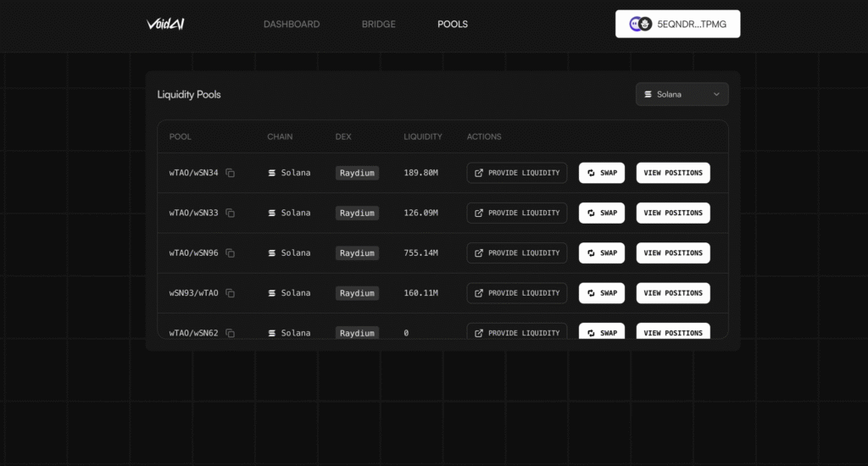Provide liquidity for wTAO/wSN34 pool
868x466 pixels.
tap(517, 173)
